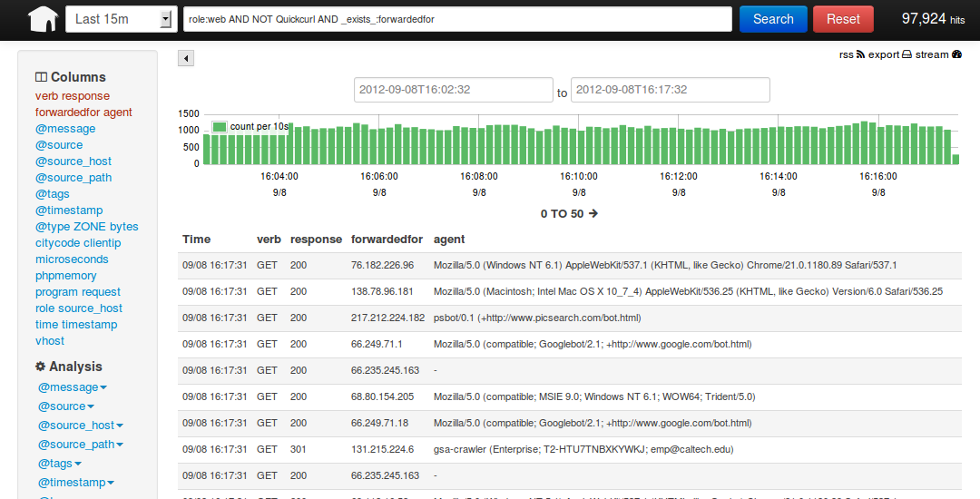Remove the agent column in Columns list
Image resolution: width=980 pixels, height=499 pixels.
tap(117, 113)
